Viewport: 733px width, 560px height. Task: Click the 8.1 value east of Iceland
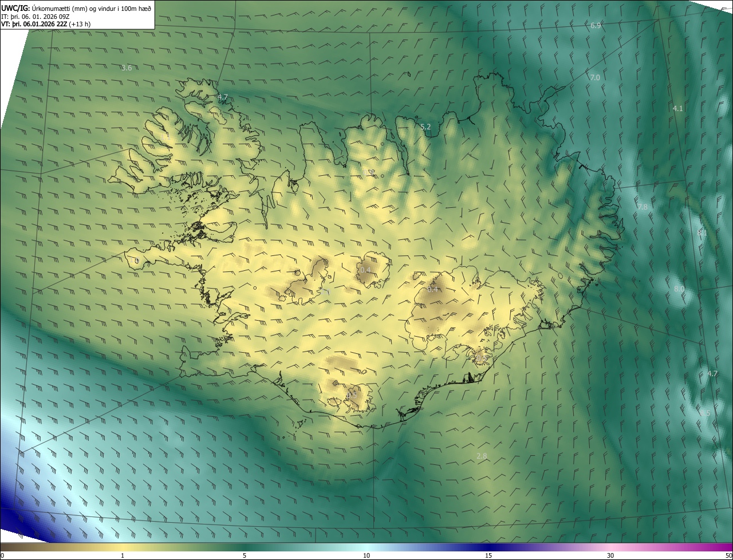702,233
